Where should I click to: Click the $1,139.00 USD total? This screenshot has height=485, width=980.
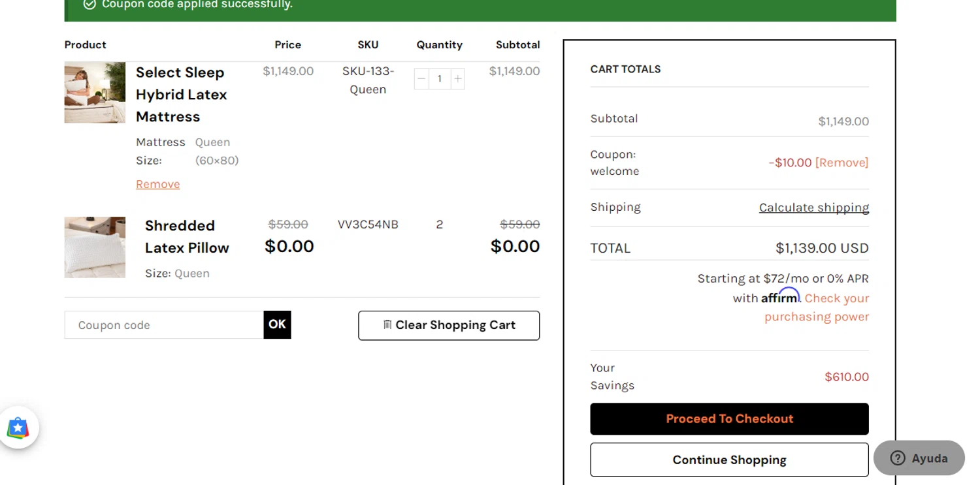[x=822, y=248]
